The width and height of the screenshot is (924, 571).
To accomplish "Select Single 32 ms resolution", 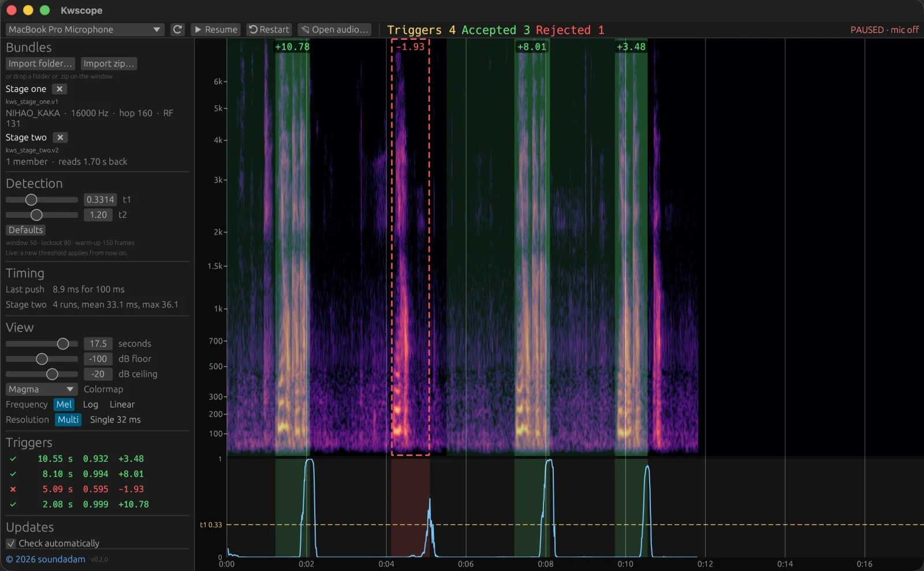I will tap(115, 420).
